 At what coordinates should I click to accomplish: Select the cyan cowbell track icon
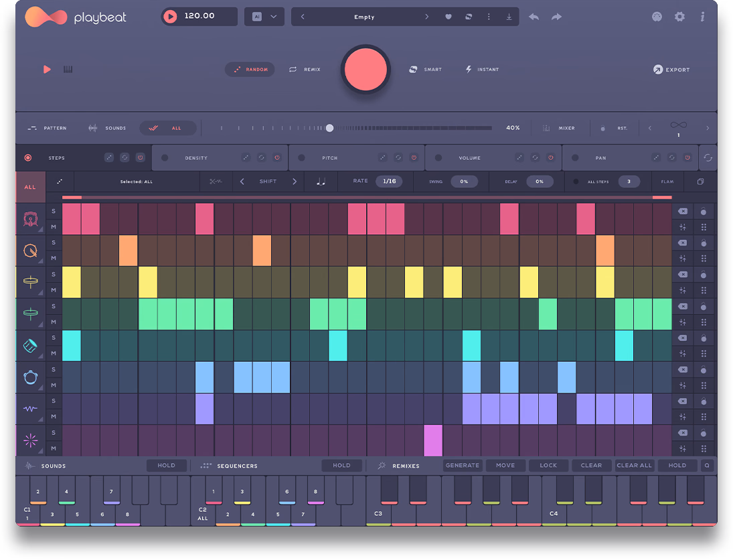(30, 346)
